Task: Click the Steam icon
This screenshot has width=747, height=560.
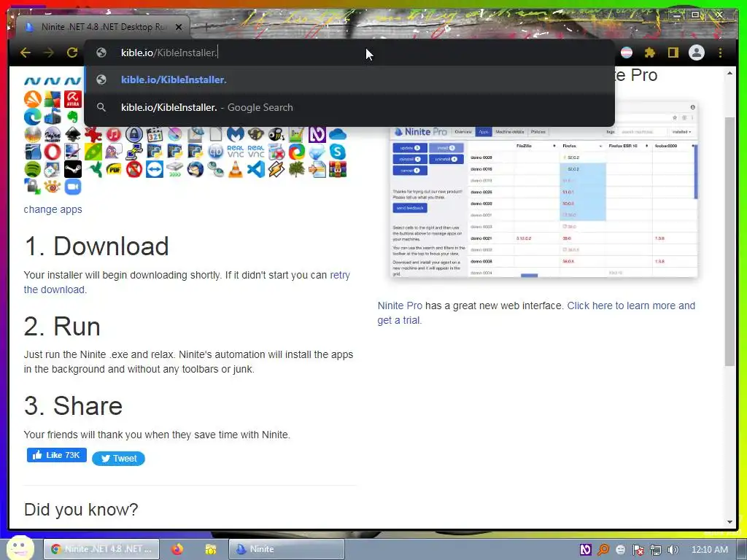Action: coord(73,169)
